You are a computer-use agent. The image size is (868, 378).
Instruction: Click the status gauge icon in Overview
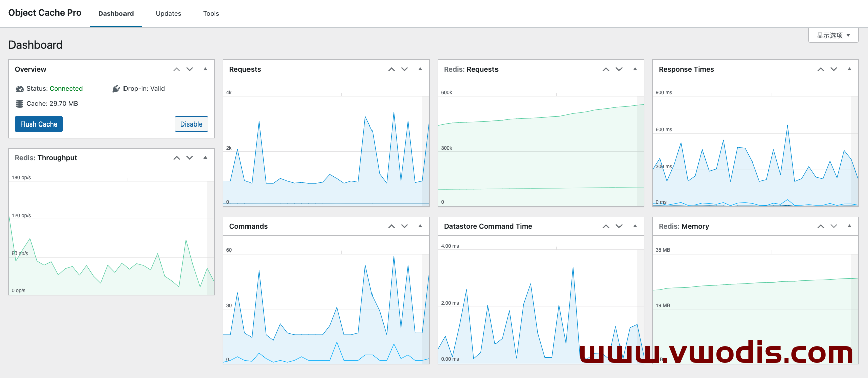(20, 89)
